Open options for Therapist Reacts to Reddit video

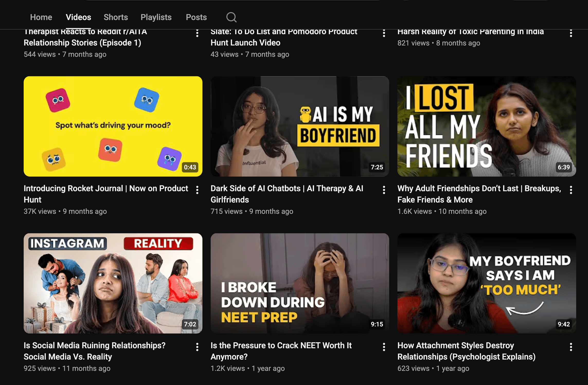(x=197, y=33)
